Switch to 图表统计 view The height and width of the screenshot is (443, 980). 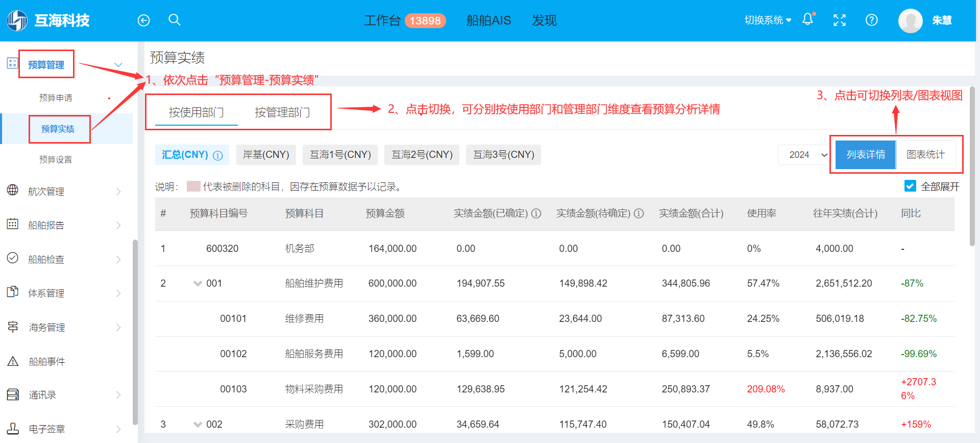coord(926,155)
